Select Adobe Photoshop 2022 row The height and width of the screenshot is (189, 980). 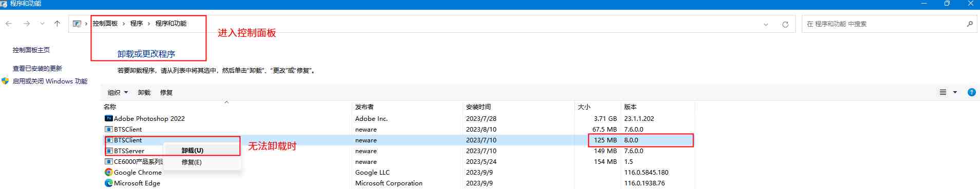[x=398, y=118]
